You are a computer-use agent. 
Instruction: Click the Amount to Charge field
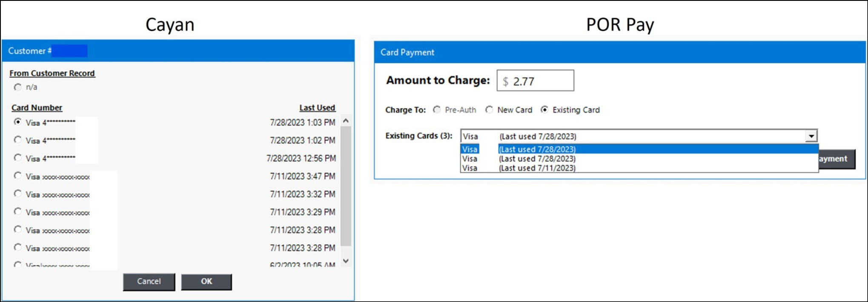tap(535, 81)
